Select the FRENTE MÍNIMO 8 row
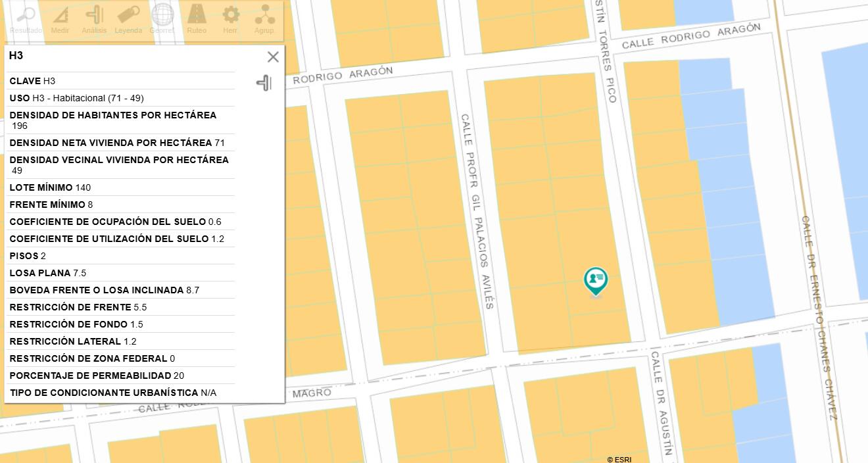Viewport: 868px width, 463px height. tap(122, 205)
